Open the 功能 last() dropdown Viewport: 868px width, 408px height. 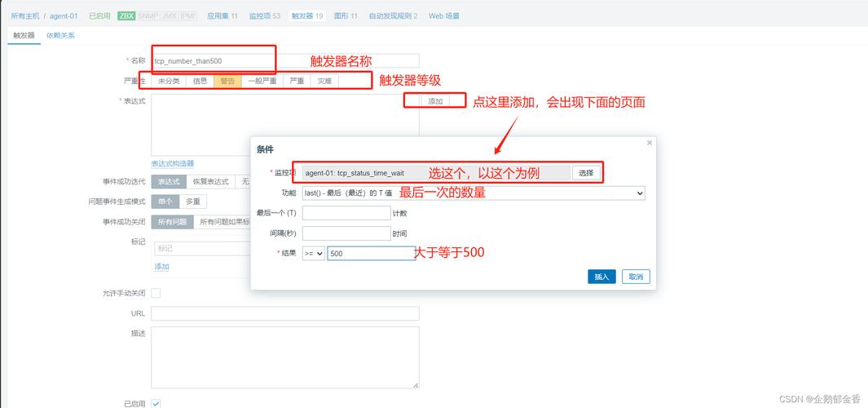[x=474, y=193]
